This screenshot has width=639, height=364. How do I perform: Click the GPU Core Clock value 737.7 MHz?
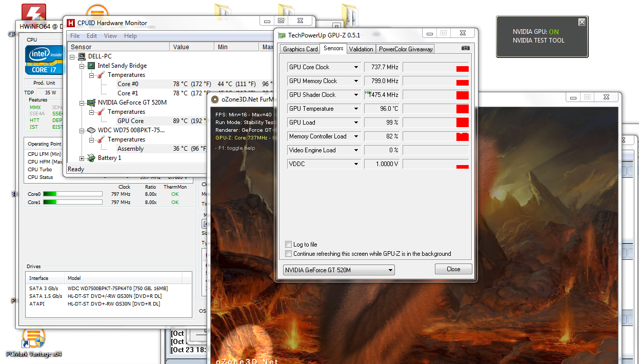tap(382, 67)
